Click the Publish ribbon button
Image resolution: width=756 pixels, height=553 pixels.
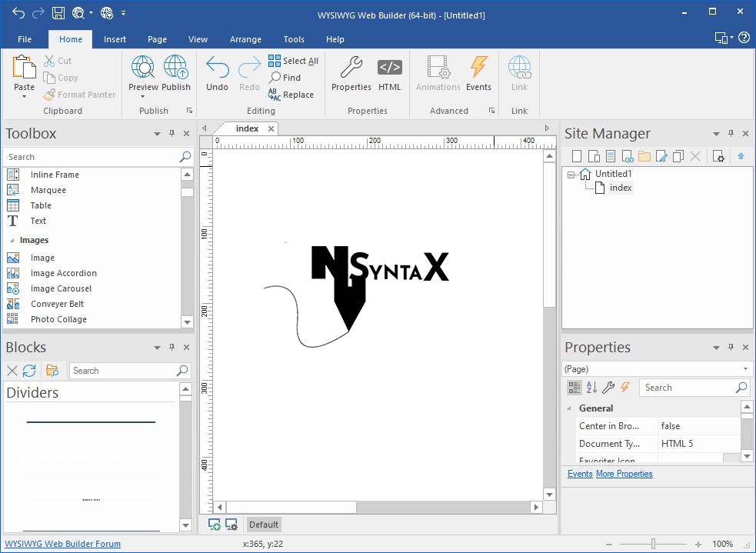point(176,73)
